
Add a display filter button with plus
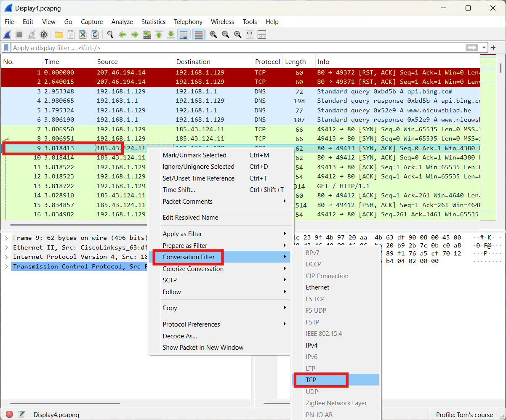tap(493, 48)
